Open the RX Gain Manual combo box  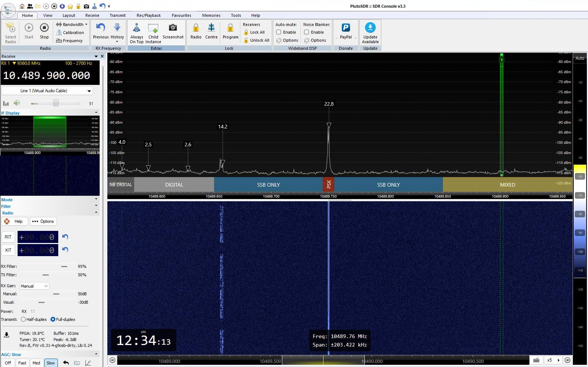34,286
